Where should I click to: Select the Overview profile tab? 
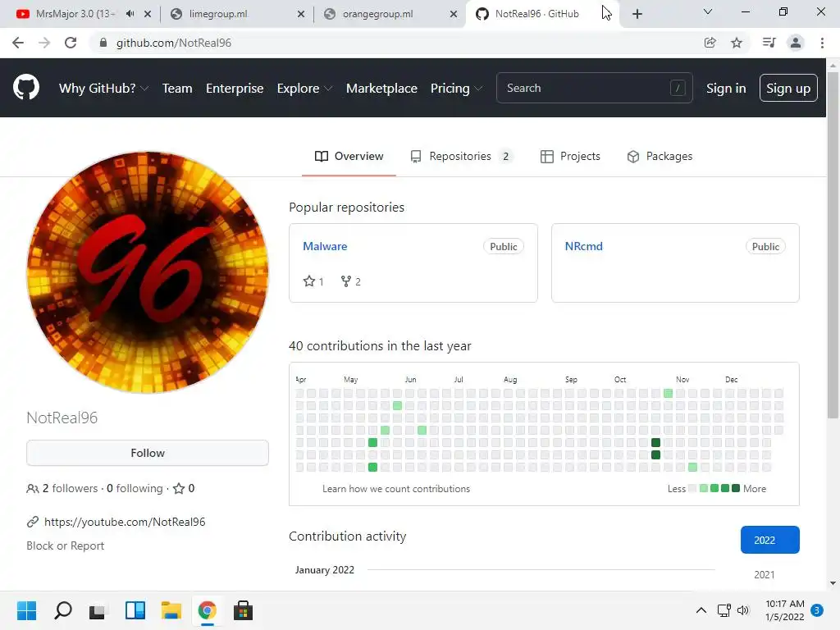click(349, 156)
